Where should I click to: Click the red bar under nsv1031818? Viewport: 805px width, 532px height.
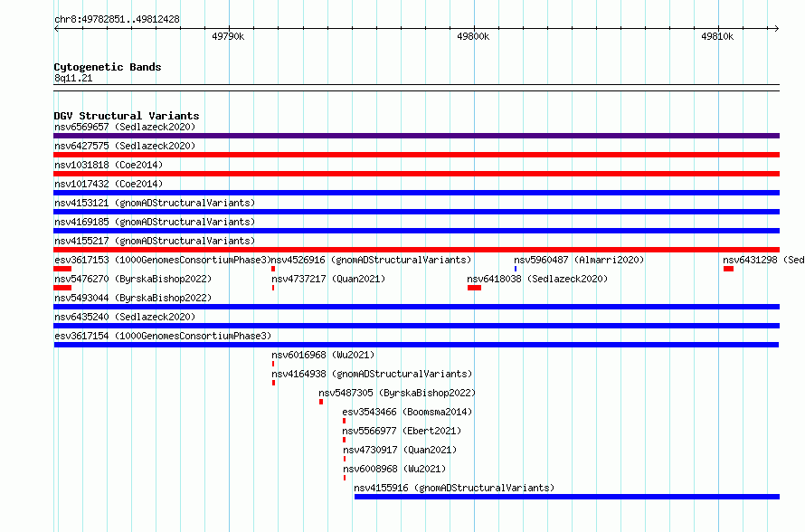tap(416, 174)
